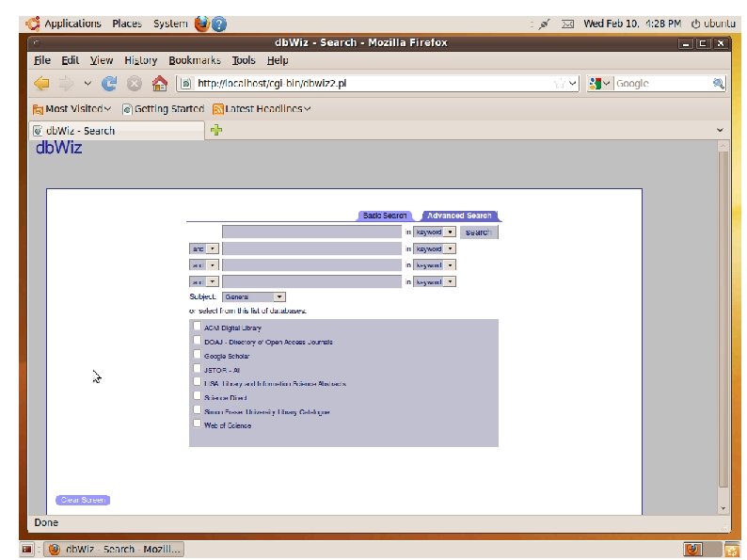Open the navigation history dropdown arrow
The image size is (747, 560).
point(87,84)
